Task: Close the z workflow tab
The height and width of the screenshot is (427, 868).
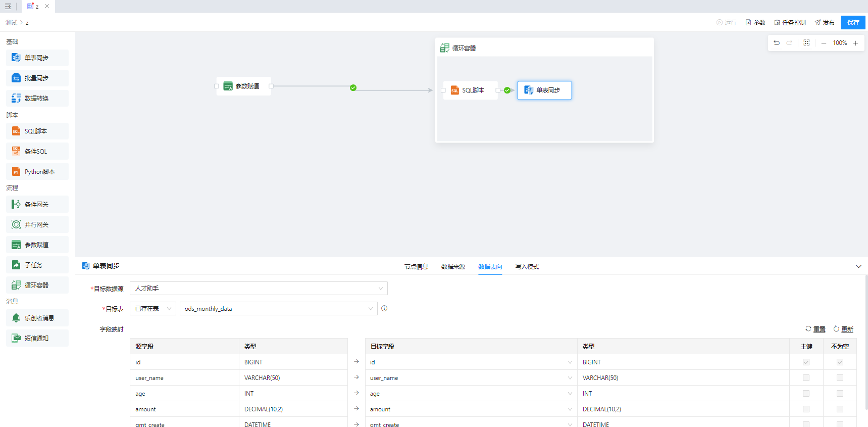Action: (x=47, y=6)
